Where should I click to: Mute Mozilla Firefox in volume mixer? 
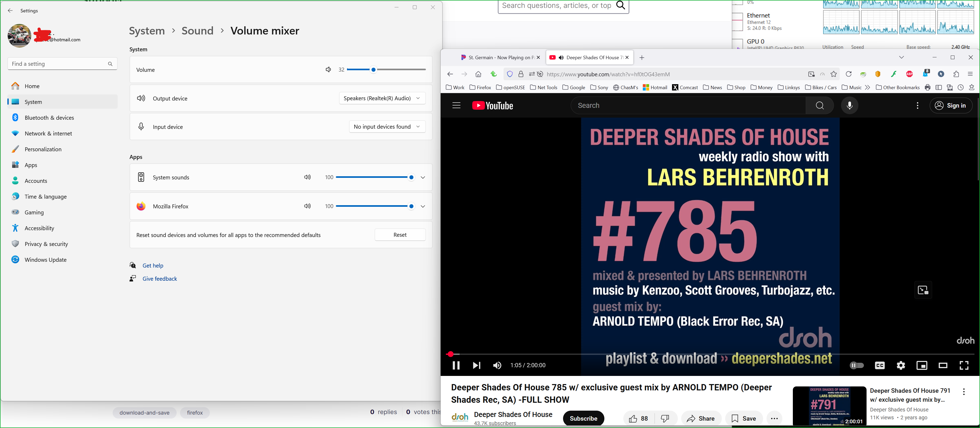click(307, 206)
